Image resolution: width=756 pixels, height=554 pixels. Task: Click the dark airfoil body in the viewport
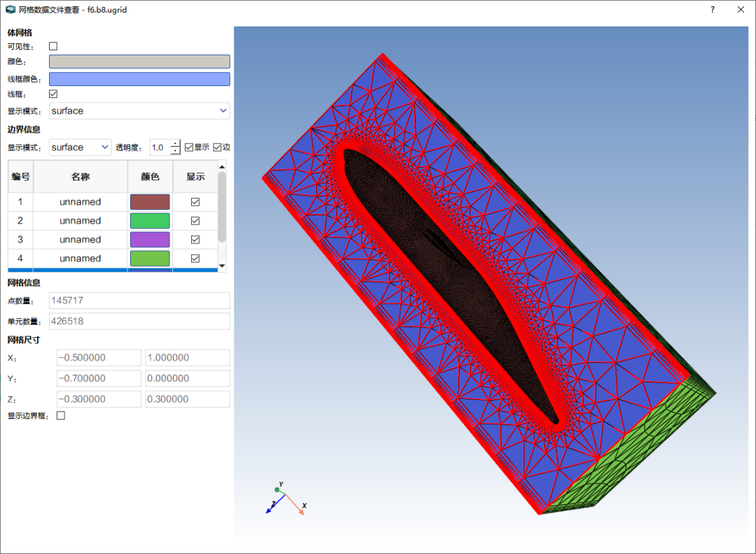pyautogui.click(x=449, y=284)
